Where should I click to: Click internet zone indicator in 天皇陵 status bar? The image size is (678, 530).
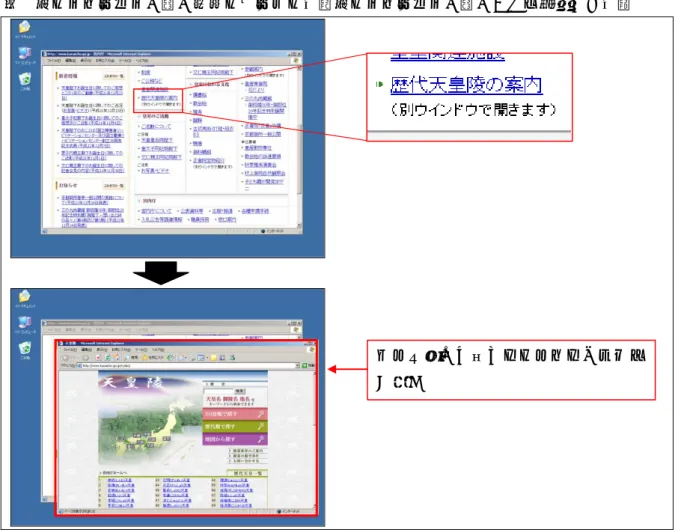pyautogui.click(x=289, y=511)
